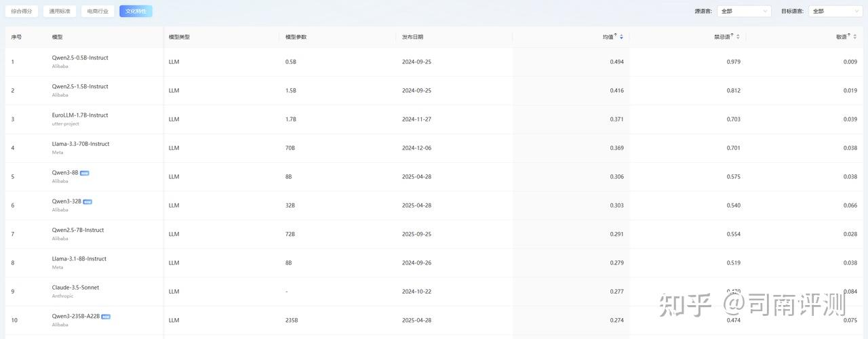Switch to the 电商行业 tab
This screenshot has width=868, height=339.
98,11
